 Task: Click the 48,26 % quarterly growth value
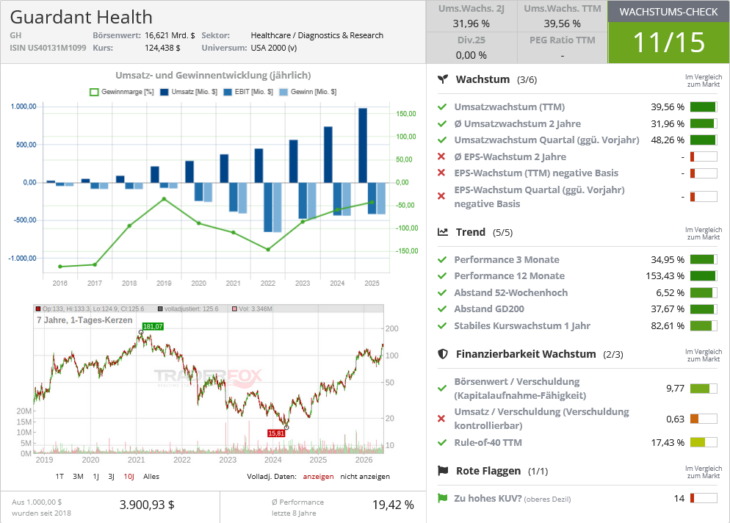coord(667,140)
